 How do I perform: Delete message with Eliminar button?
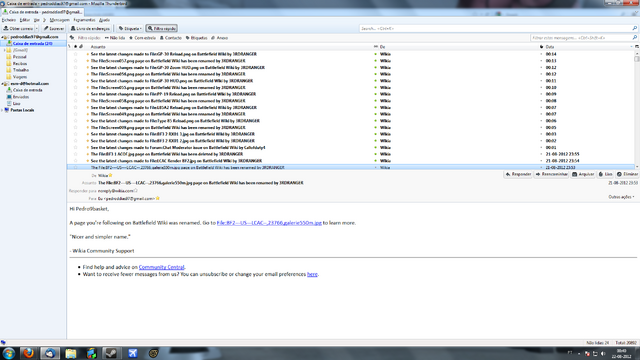(x=627, y=174)
